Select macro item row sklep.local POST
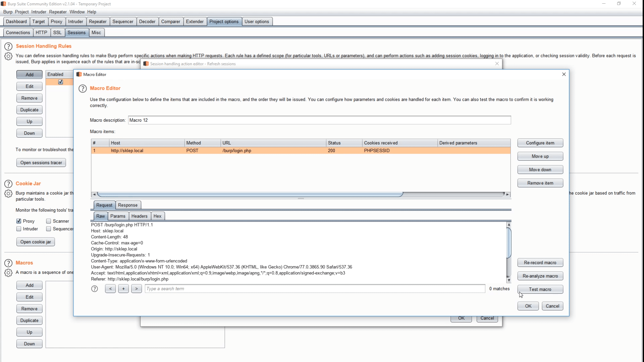Screen dimensions: 644x362 (301, 150)
